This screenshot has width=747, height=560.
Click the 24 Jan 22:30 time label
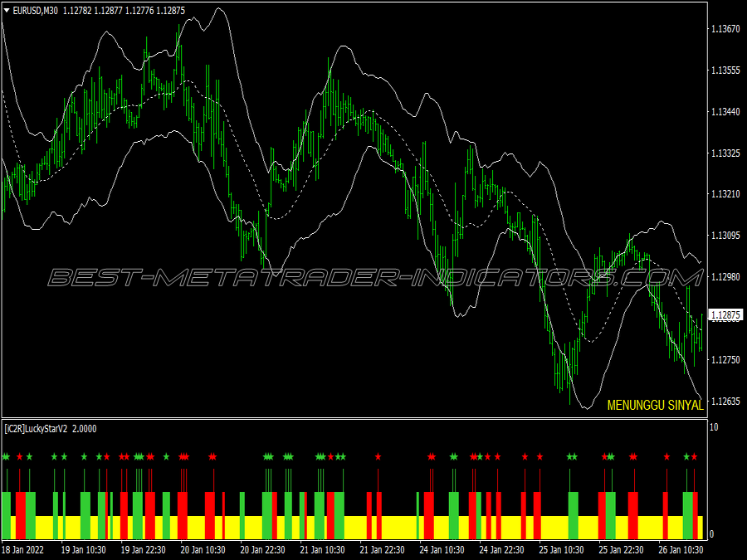pos(501,550)
